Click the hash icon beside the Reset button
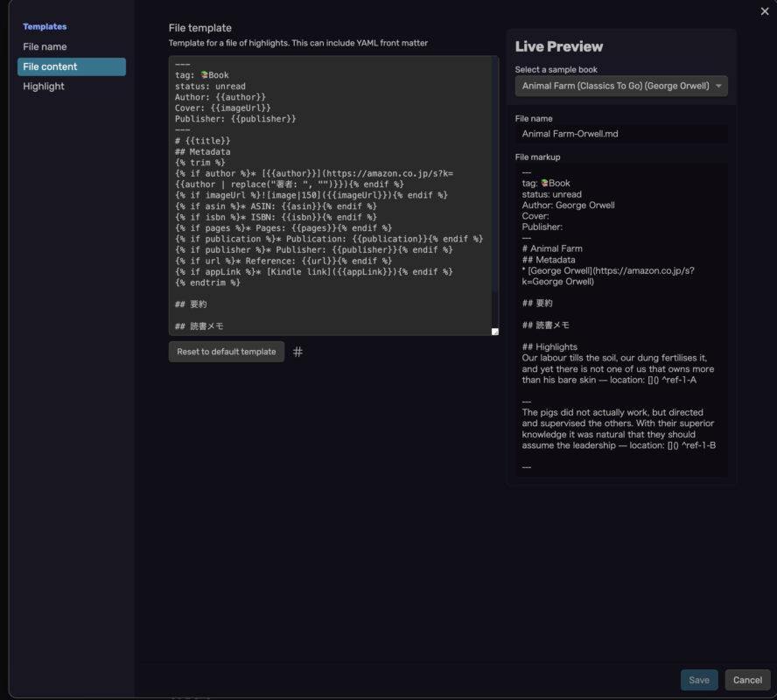Image resolution: width=777 pixels, height=700 pixels. pos(297,352)
